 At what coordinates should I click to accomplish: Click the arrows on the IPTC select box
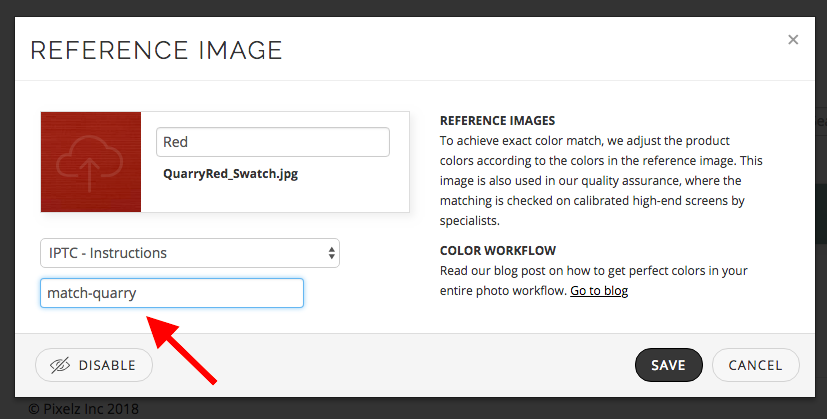[x=331, y=253]
